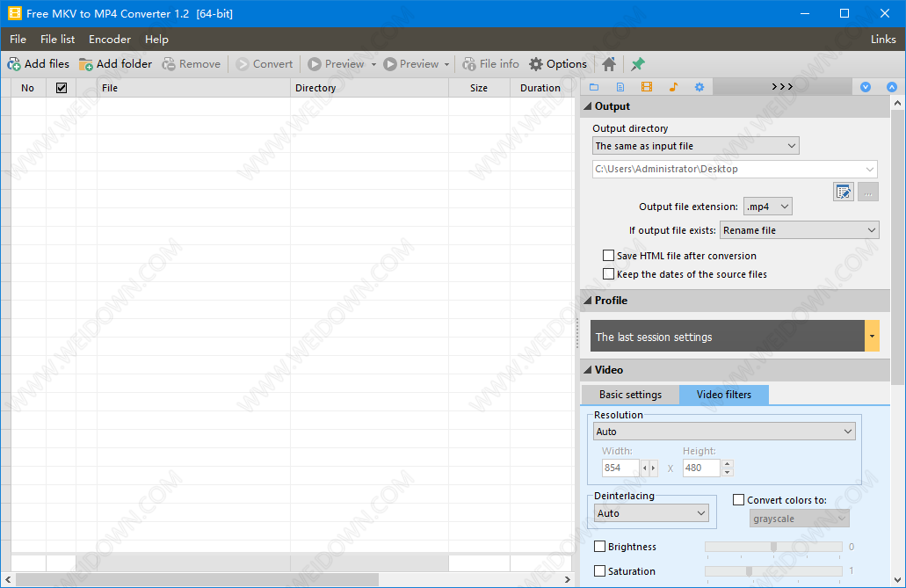This screenshot has height=588, width=906.
Task: Open the Help menu
Action: [x=156, y=40]
